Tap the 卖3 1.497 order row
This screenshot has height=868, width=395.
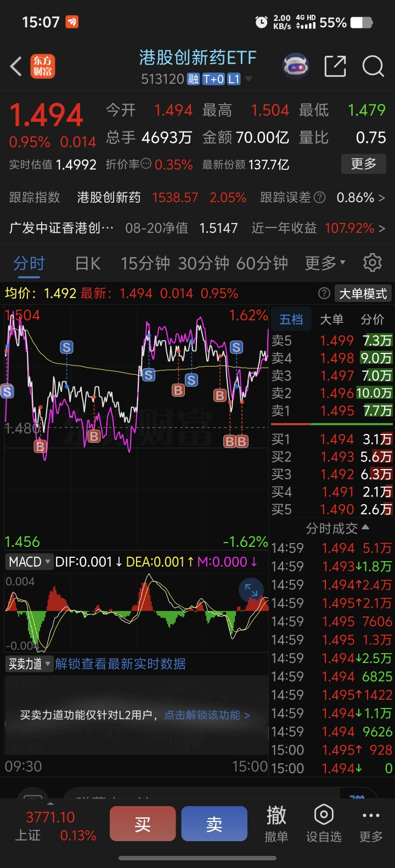pyautogui.click(x=332, y=375)
